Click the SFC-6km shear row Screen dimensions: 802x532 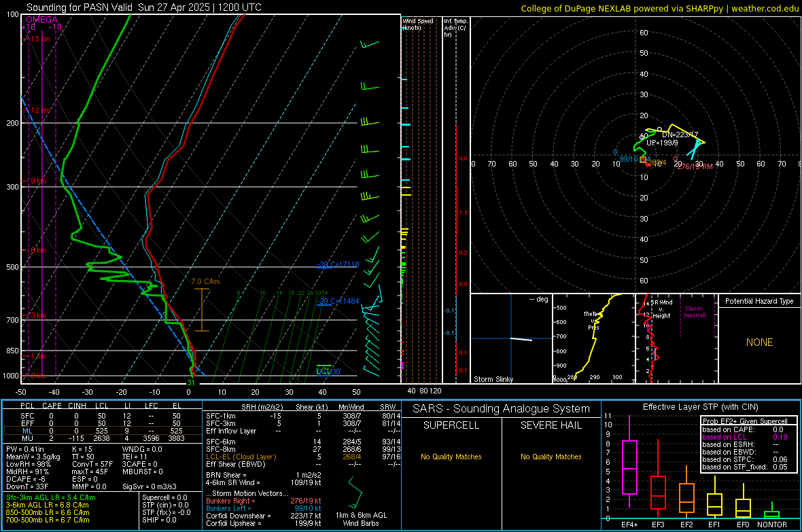point(303,442)
